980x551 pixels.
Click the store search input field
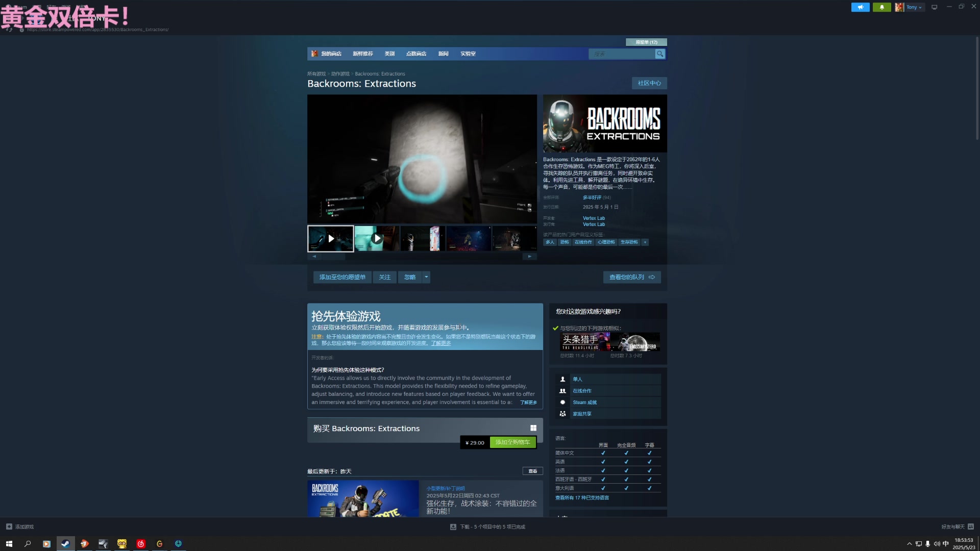(x=622, y=54)
